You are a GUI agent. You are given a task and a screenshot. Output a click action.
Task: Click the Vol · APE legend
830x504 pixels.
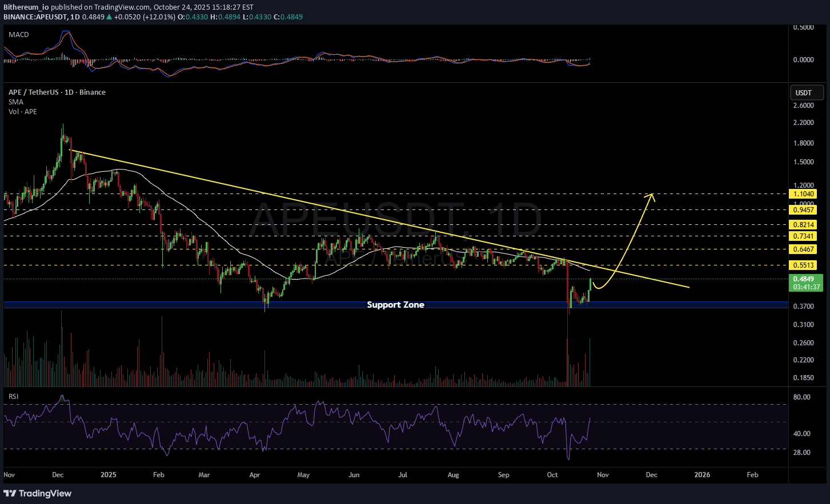click(x=23, y=112)
